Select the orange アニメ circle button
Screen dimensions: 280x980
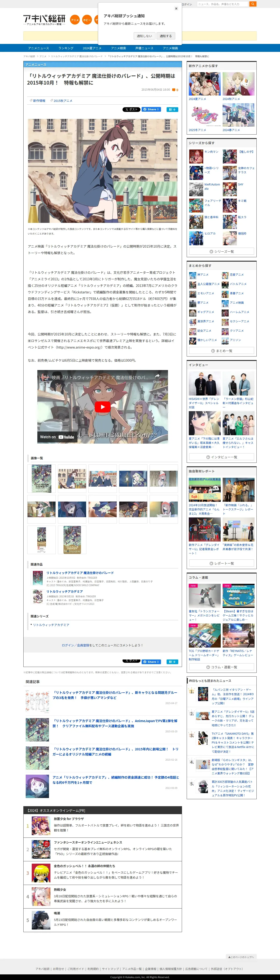75,20
